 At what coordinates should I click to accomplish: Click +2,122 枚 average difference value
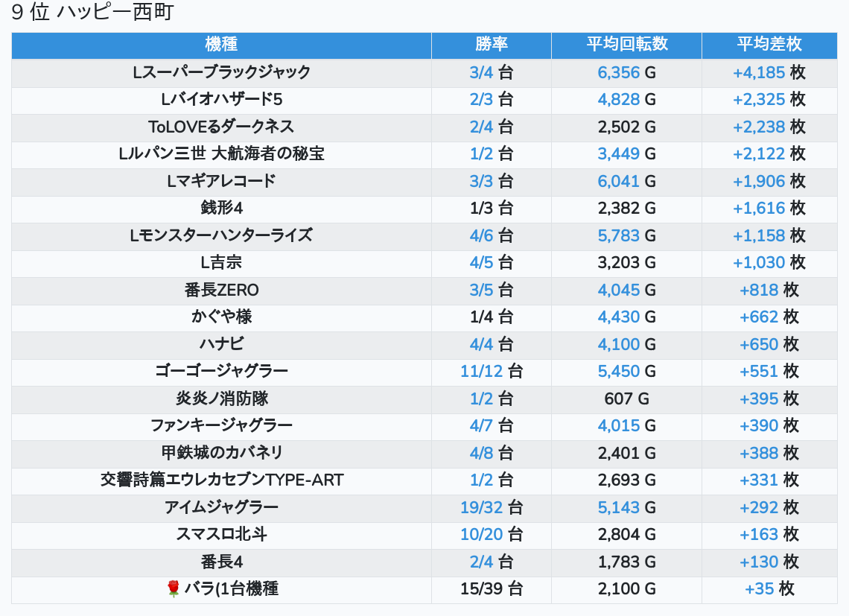[x=769, y=154]
